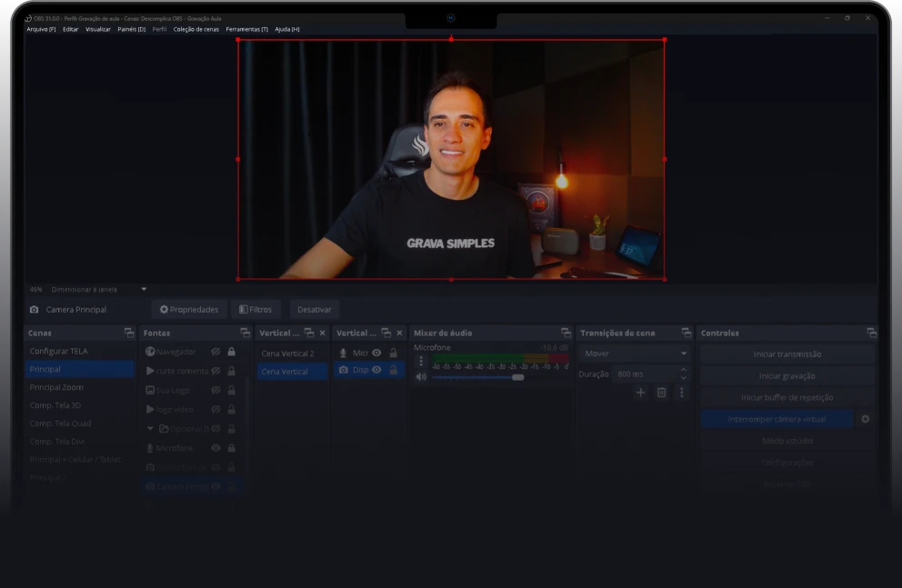Open the Visualizar menu

(x=98, y=29)
